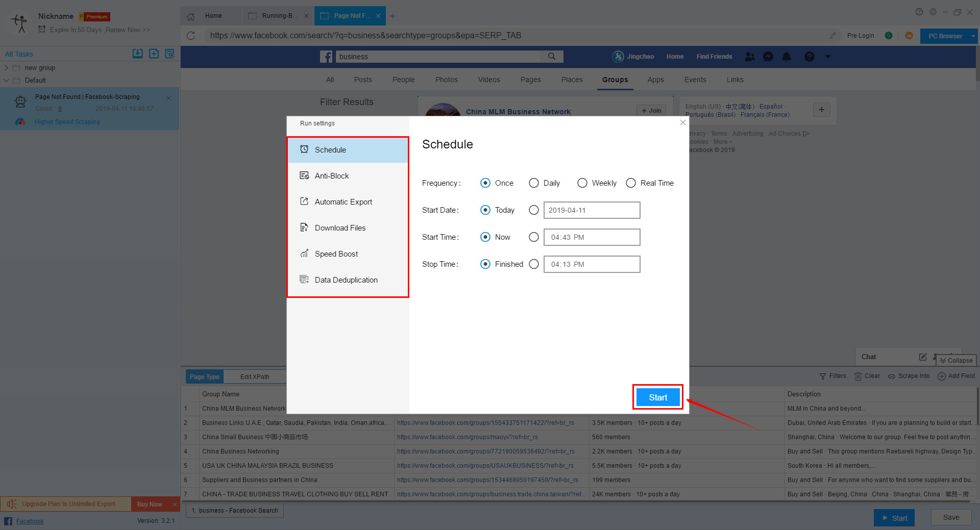
Task: Click the pencil edit URL icon
Action: point(832,36)
